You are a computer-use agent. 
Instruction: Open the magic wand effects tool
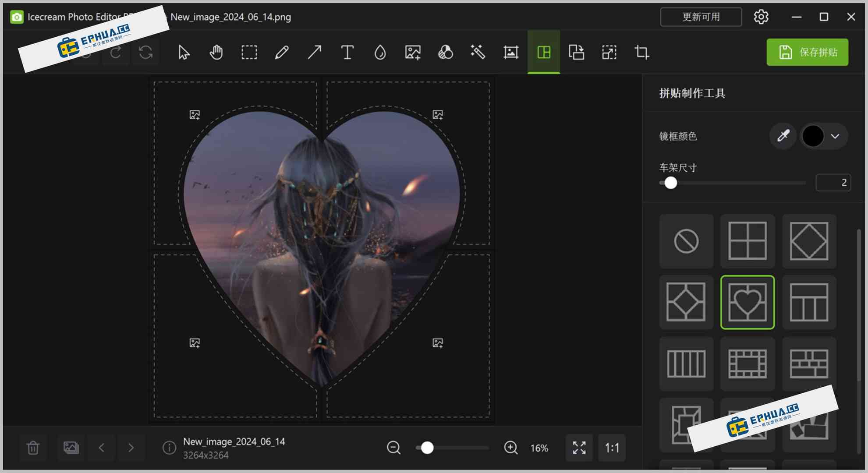(x=478, y=52)
